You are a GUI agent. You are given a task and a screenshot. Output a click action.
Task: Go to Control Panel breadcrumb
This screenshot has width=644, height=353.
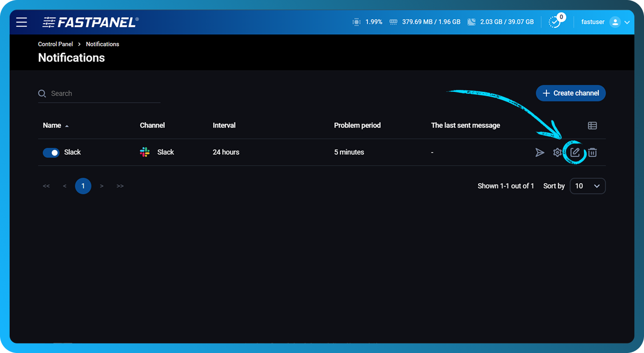tap(55, 44)
